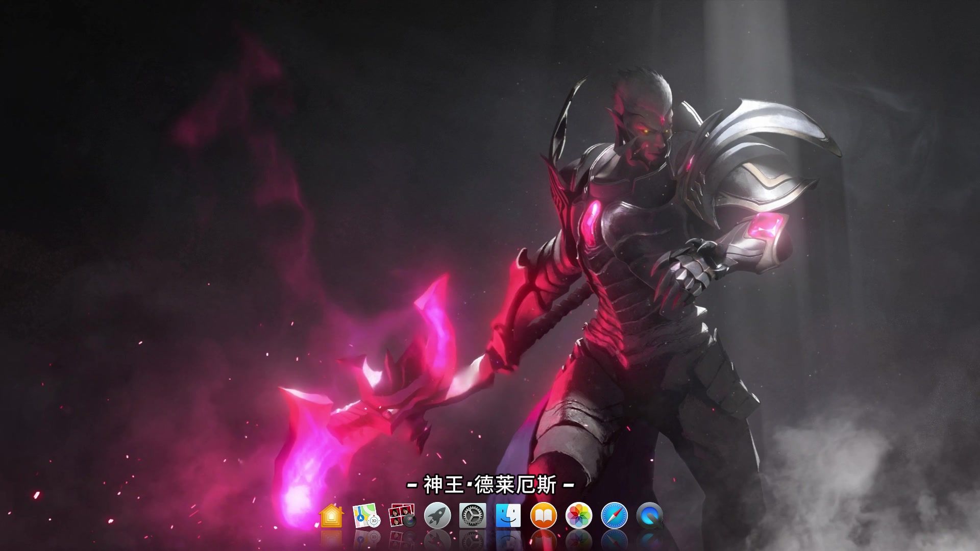The width and height of the screenshot is (980, 551).
Task: Launch the Books app
Action: (544, 516)
